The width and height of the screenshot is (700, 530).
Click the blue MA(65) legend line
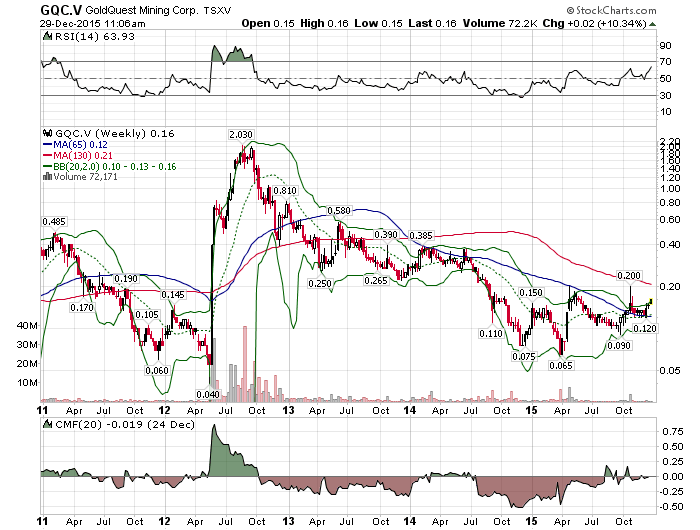point(47,144)
